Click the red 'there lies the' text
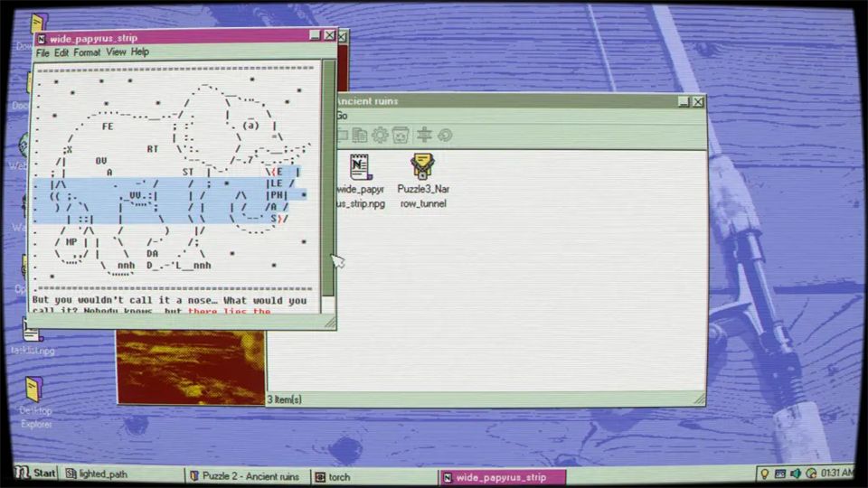 [229, 312]
